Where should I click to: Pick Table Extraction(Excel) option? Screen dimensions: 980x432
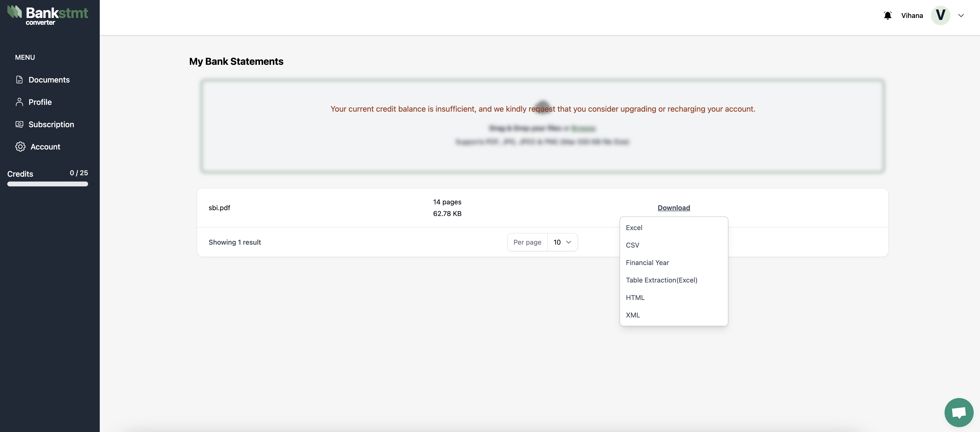pos(661,280)
